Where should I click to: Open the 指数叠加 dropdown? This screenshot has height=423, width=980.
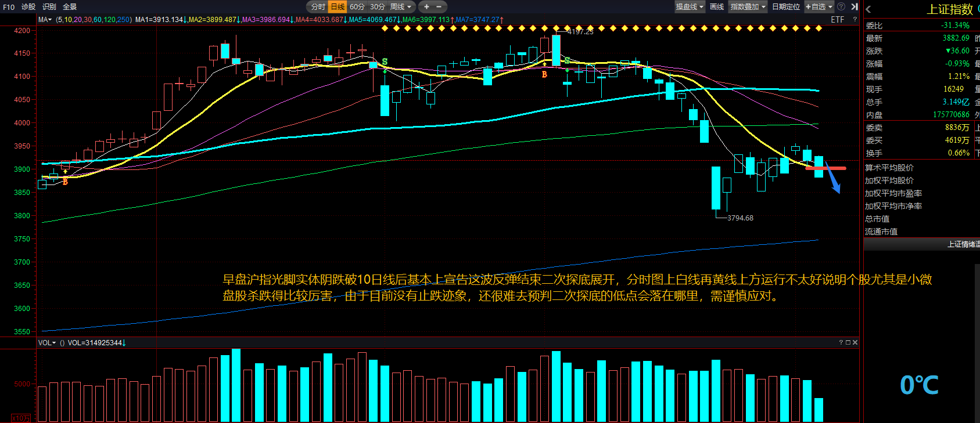[x=748, y=7]
